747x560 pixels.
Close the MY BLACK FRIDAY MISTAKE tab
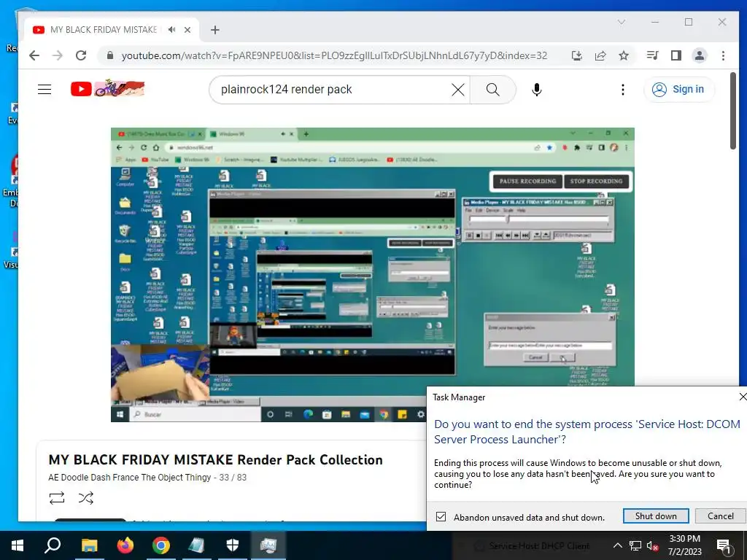(x=187, y=29)
